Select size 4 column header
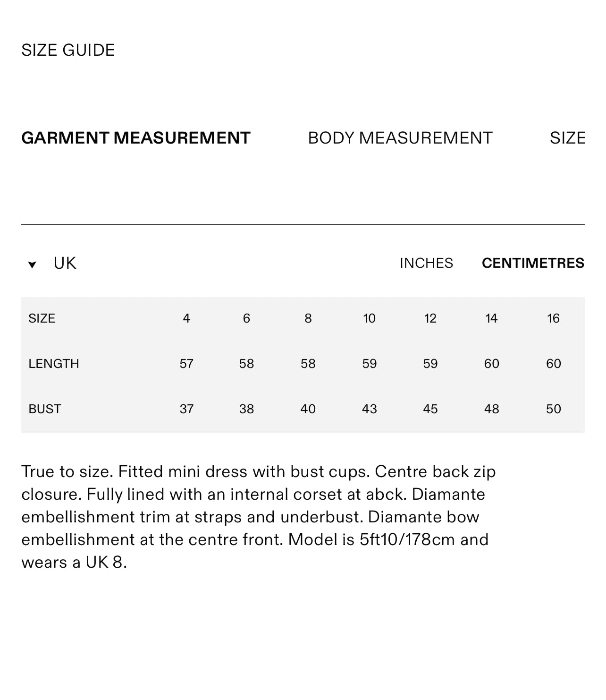Screen dimensions: 606x700 pyautogui.click(x=186, y=318)
